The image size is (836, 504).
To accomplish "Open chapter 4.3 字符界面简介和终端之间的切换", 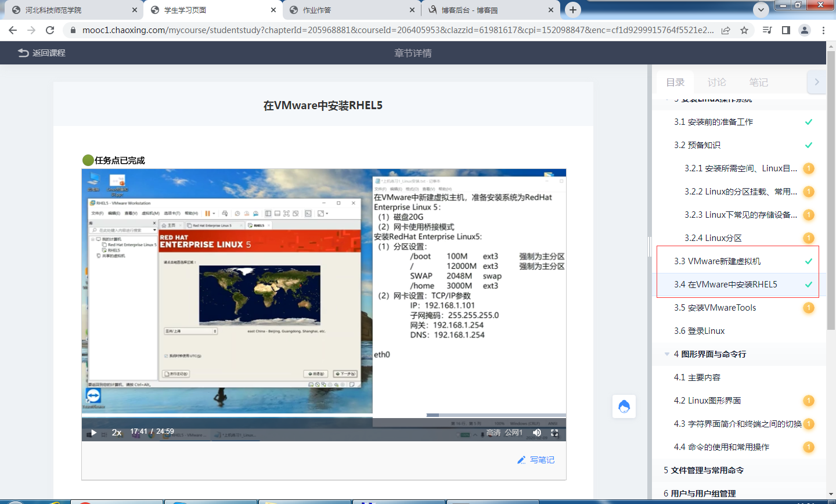I will [x=738, y=424].
